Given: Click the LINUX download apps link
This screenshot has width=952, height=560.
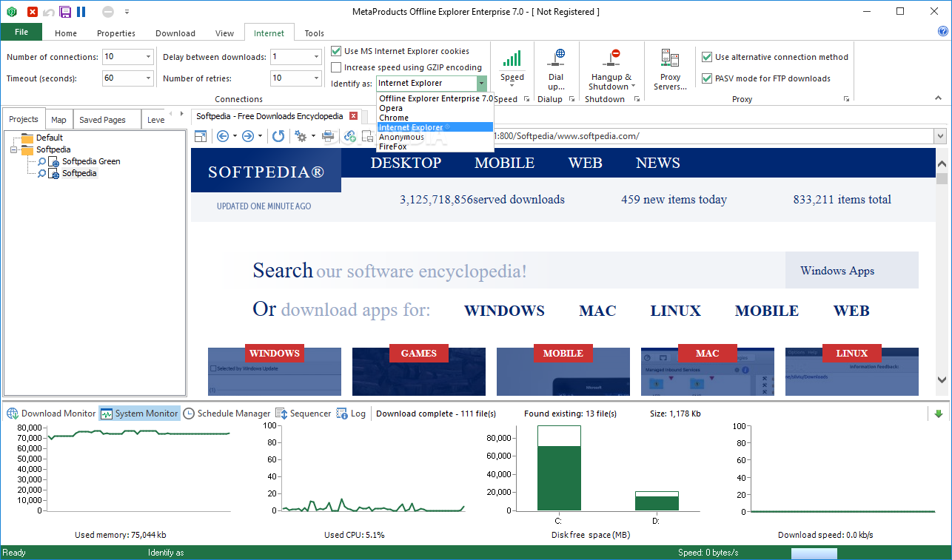Looking at the screenshot, I should tap(675, 311).
